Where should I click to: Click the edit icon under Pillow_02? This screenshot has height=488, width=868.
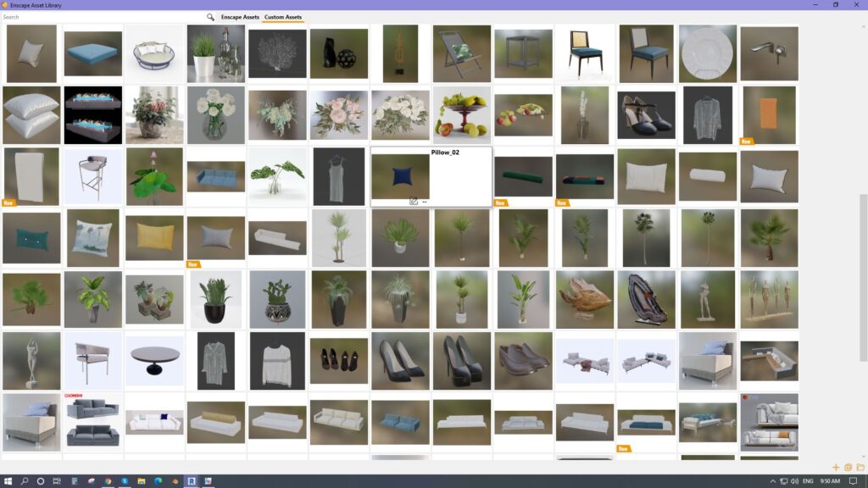pyautogui.click(x=413, y=202)
